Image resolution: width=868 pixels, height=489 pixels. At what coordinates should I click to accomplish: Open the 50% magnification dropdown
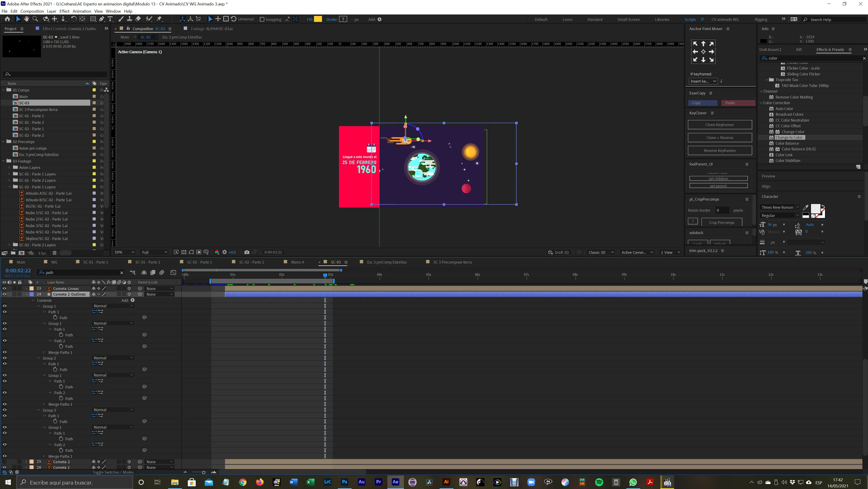(124, 252)
